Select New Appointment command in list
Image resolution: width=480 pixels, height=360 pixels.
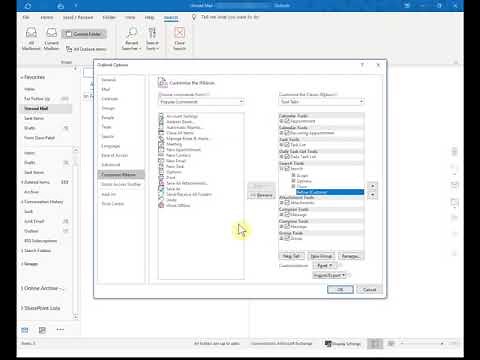click(183, 150)
